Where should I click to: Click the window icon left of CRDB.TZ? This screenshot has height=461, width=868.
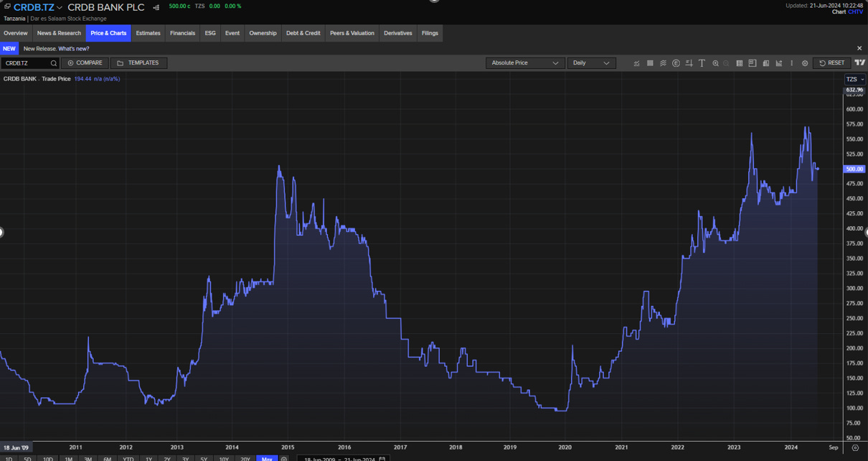coord(7,7)
